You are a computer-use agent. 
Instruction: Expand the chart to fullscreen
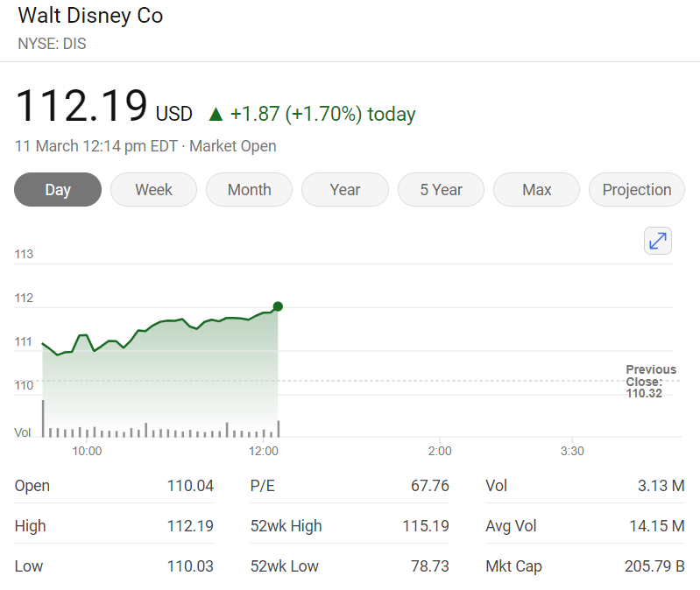point(657,241)
